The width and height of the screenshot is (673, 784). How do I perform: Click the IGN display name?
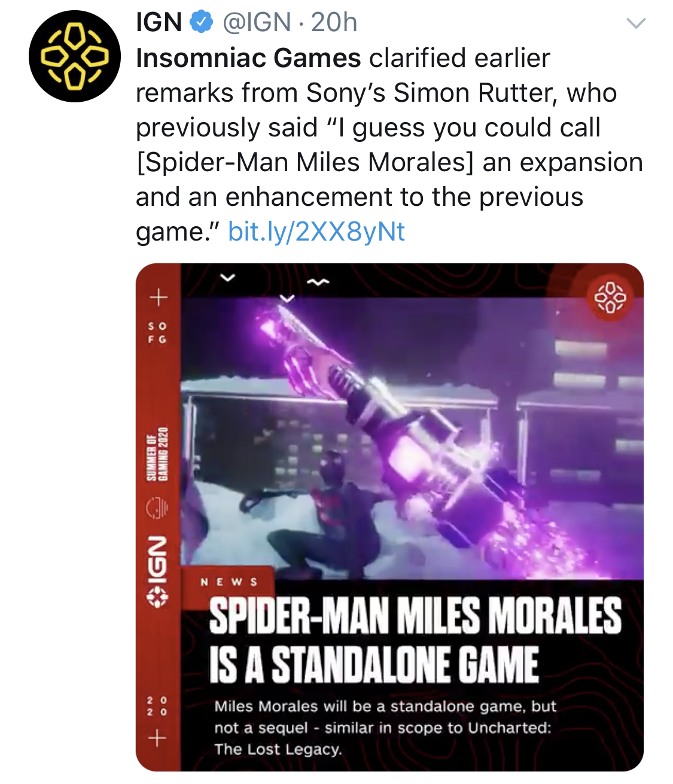click(x=159, y=23)
